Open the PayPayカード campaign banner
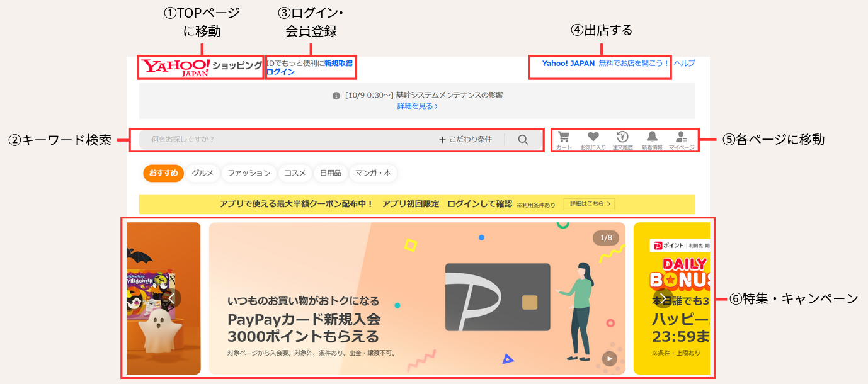This screenshot has height=384, width=868. tap(417, 298)
